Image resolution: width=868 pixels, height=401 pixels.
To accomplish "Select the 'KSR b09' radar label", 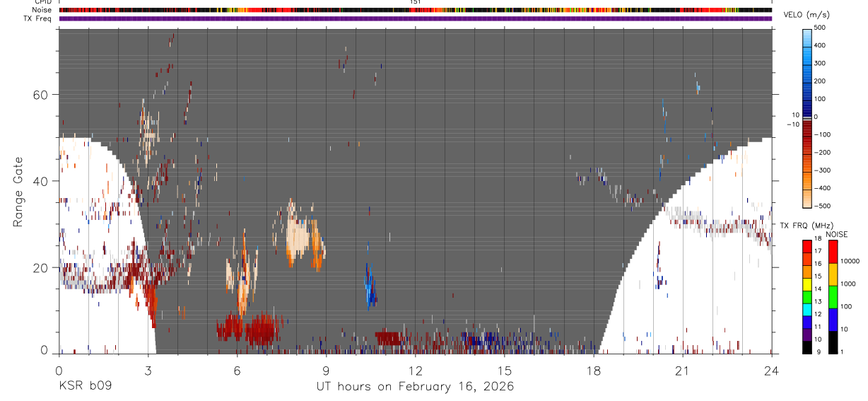I will (85, 387).
